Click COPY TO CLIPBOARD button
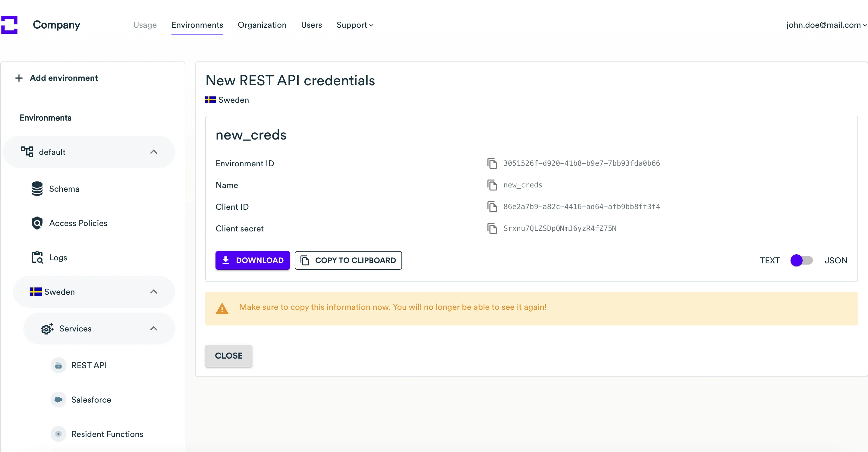The width and height of the screenshot is (868, 452). (x=348, y=260)
